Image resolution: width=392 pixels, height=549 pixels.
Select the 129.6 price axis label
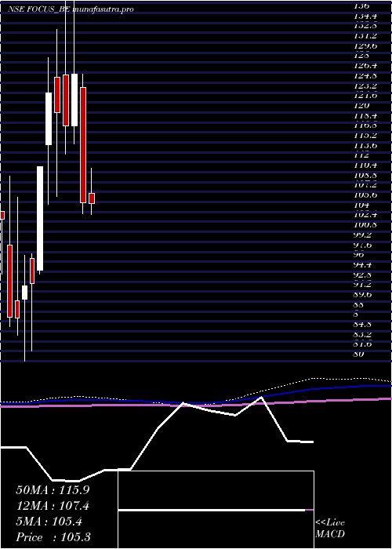(x=366, y=45)
